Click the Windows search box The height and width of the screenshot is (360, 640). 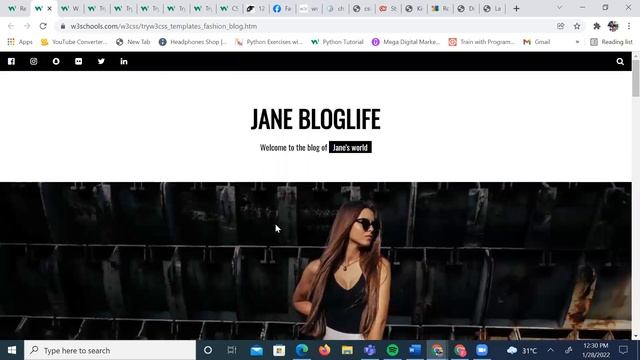pos(110,350)
